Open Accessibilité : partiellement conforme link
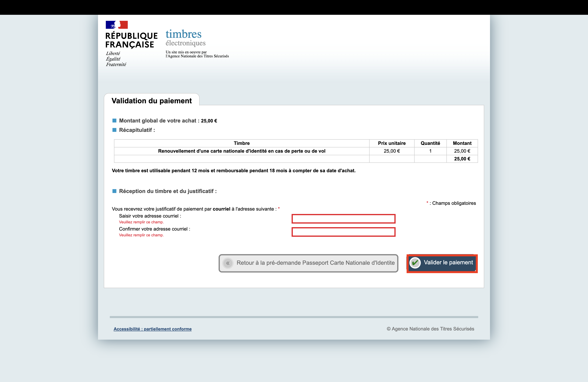This screenshot has width=588, height=382. click(x=152, y=329)
